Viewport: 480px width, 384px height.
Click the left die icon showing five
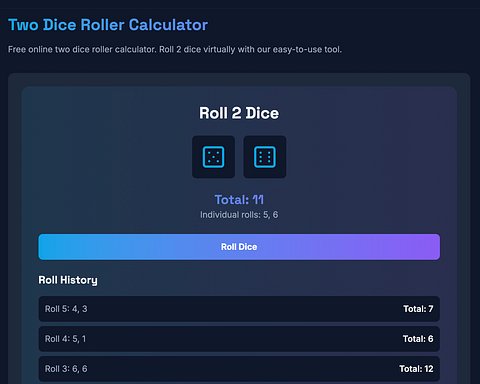pos(213,157)
